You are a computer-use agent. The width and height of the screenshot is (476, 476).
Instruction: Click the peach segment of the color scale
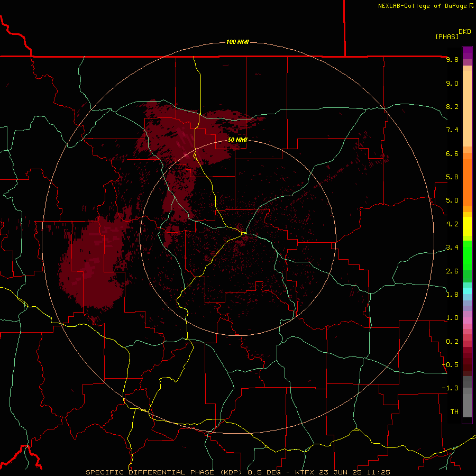pyautogui.click(x=467, y=106)
